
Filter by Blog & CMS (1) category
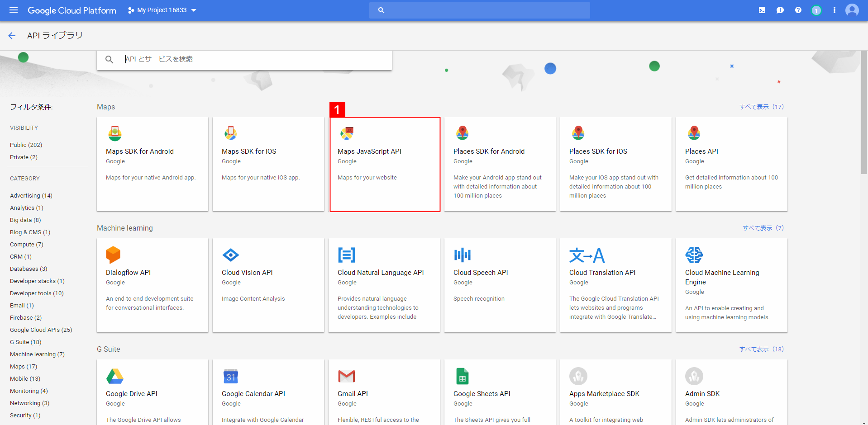[x=30, y=232]
